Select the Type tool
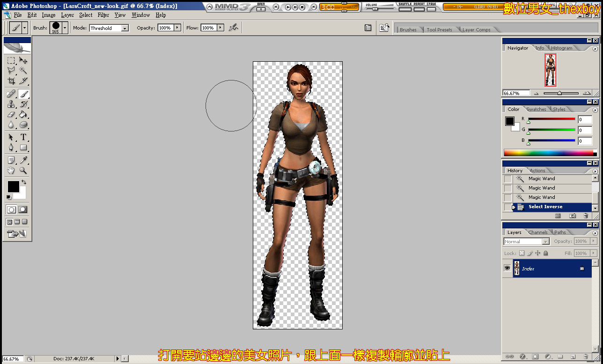The width and height of the screenshot is (603, 364). click(x=23, y=138)
